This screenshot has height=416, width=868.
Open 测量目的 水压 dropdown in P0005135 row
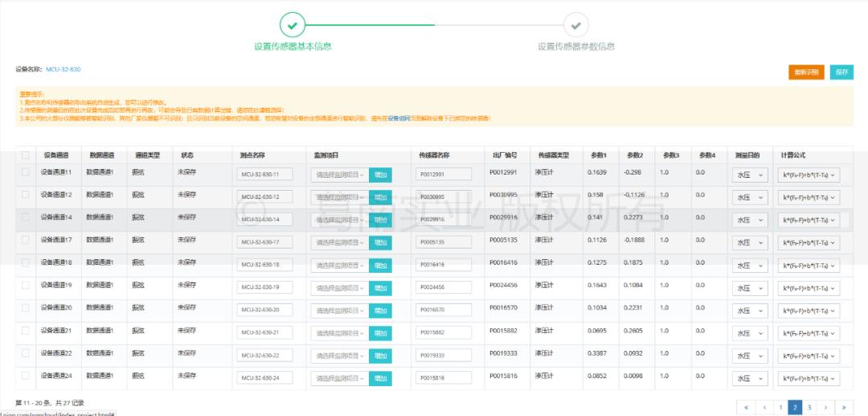tap(750, 243)
